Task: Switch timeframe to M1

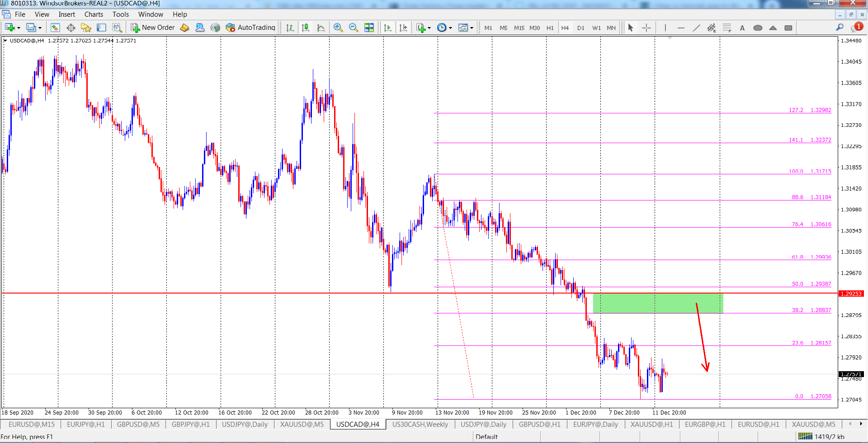Action: [x=488, y=28]
